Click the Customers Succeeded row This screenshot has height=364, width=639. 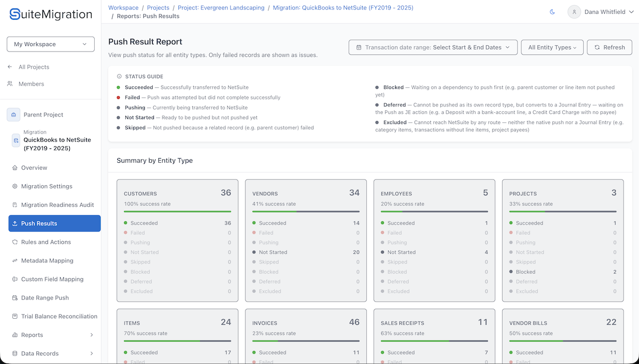[x=177, y=223]
